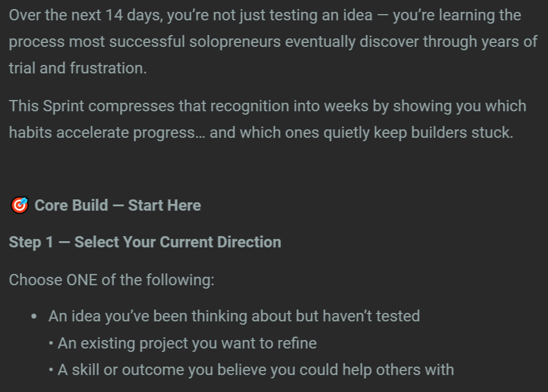548x392 pixels.
Task: Click the bullet before 'An idea you've been thinking'
Action: (34, 317)
